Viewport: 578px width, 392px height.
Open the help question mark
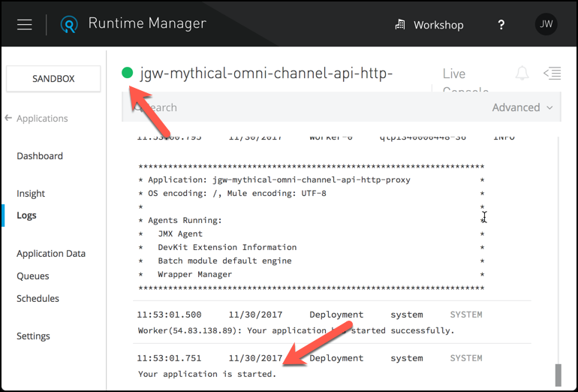pyautogui.click(x=501, y=25)
